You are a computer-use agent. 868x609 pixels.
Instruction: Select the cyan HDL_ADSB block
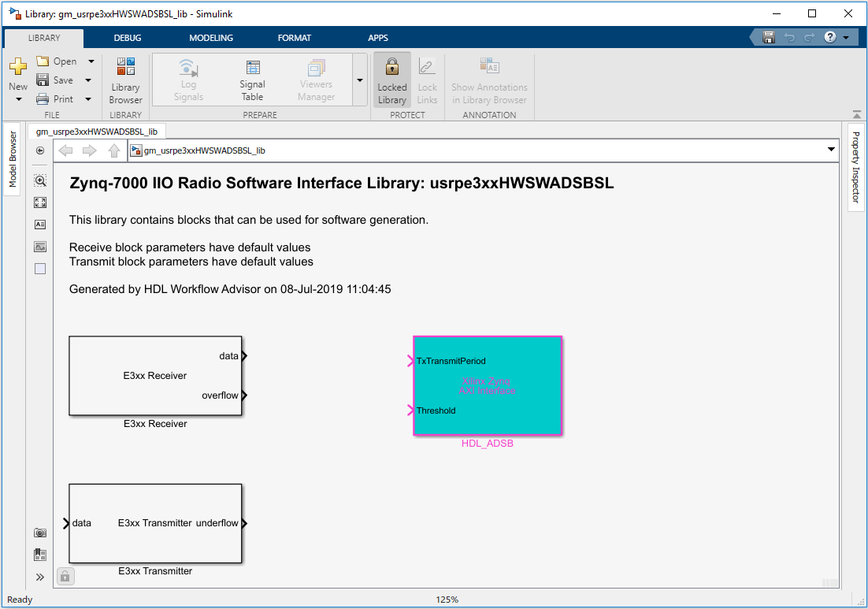pyautogui.click(x=488, y=385)
